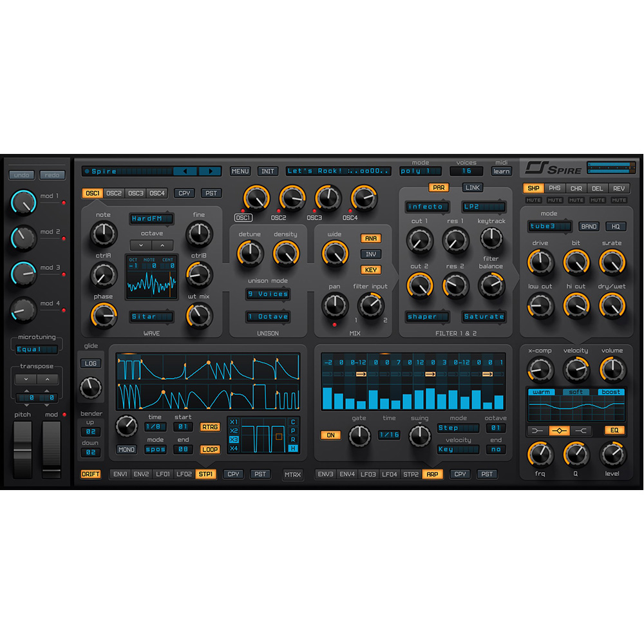Toggle the filter LINK button
The height and width of the screenshot is (644, 644).
click(x=473, y=187)
